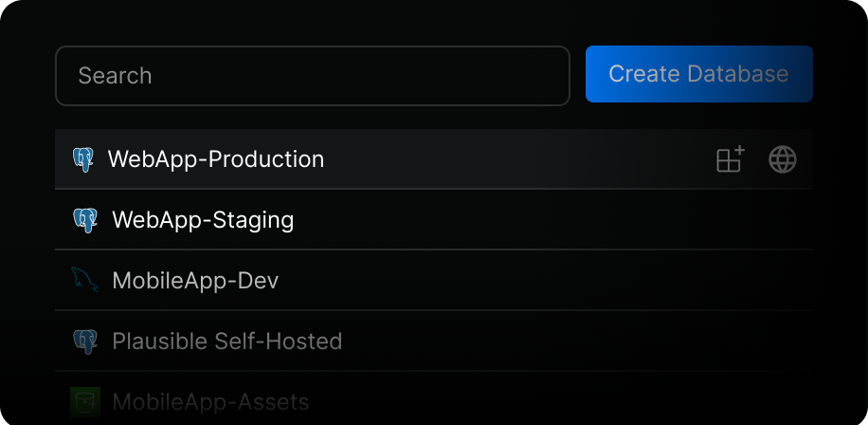Click the MySQL dolphin icon beside MobileApp-Dev

pos(84,281)
